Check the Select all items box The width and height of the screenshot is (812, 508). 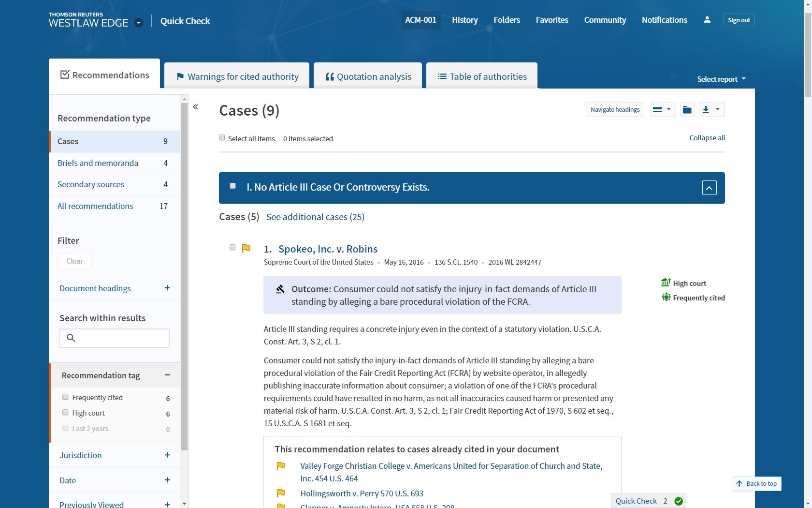coord(222,138)
